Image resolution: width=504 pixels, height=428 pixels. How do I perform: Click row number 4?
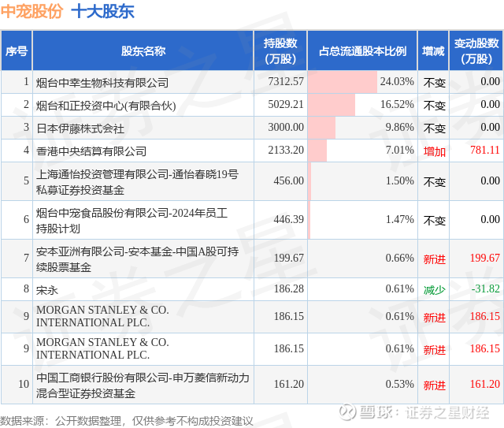(x=26, y=150)
